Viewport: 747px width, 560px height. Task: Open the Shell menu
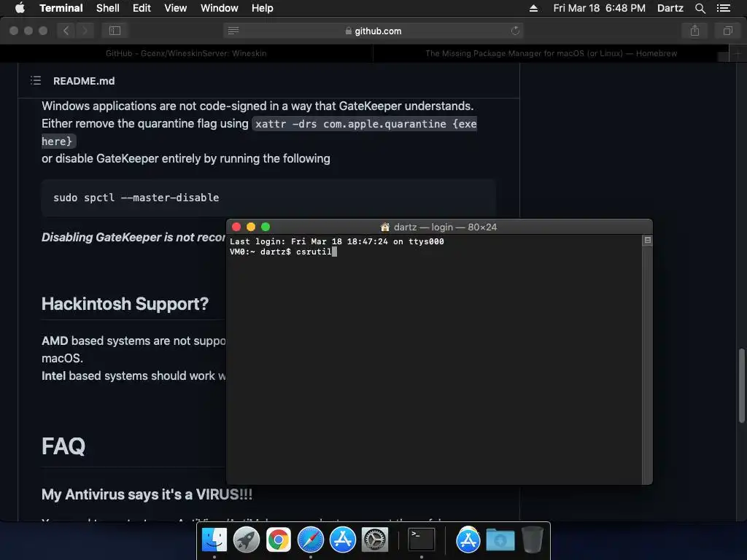[x=108, y=8]
